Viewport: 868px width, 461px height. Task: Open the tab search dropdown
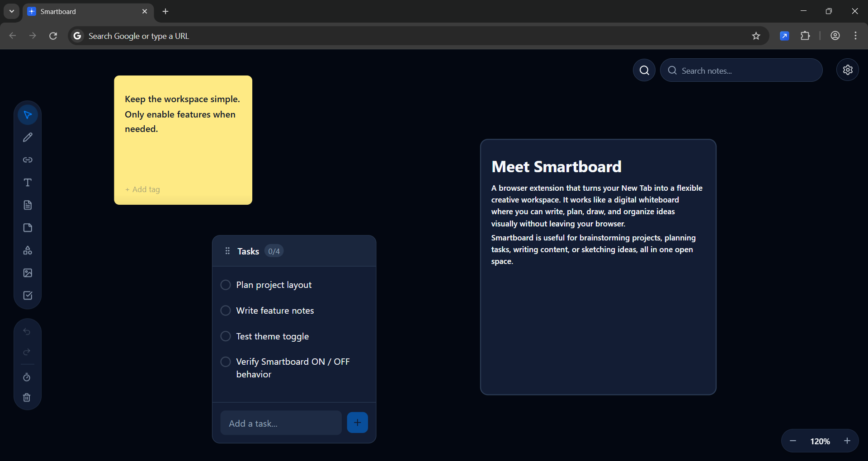click(x=11, y=11)
